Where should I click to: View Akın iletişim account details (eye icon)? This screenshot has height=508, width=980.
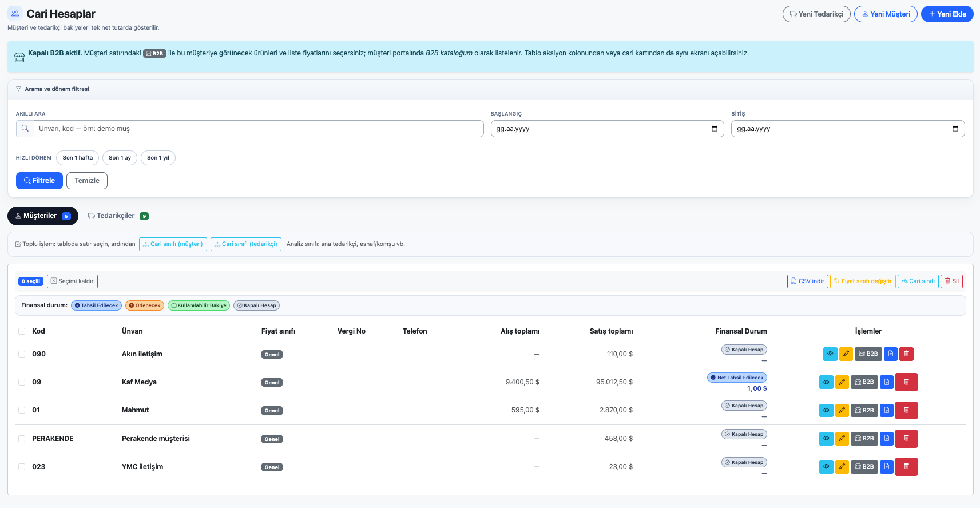point(830,354)
